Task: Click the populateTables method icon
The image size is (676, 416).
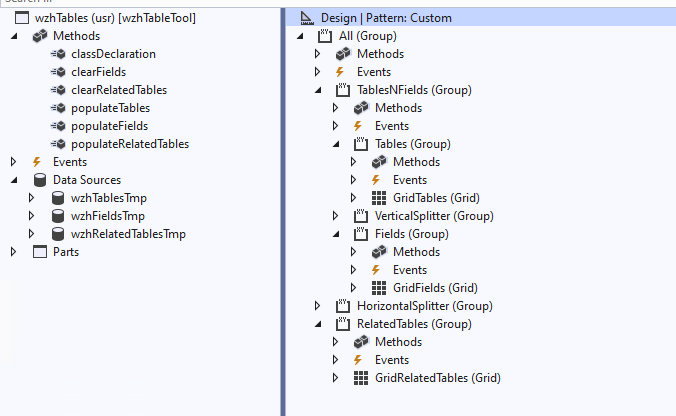Action: (58, 108)
